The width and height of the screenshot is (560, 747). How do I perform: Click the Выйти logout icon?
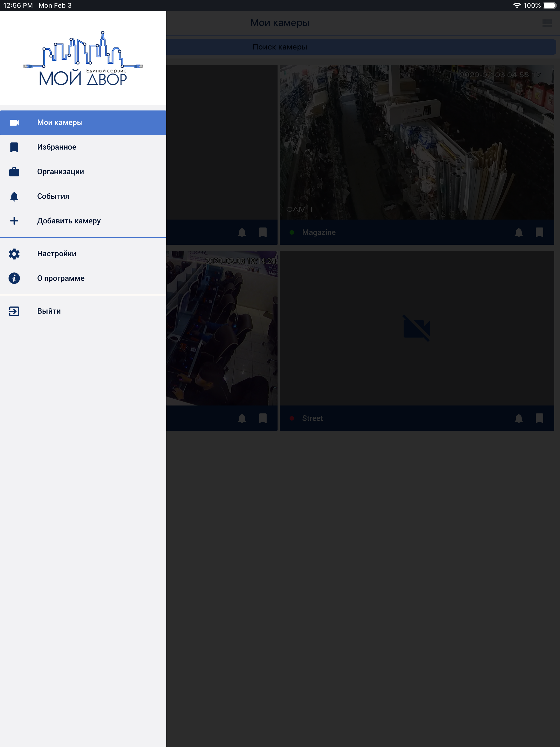click(14, 311)
